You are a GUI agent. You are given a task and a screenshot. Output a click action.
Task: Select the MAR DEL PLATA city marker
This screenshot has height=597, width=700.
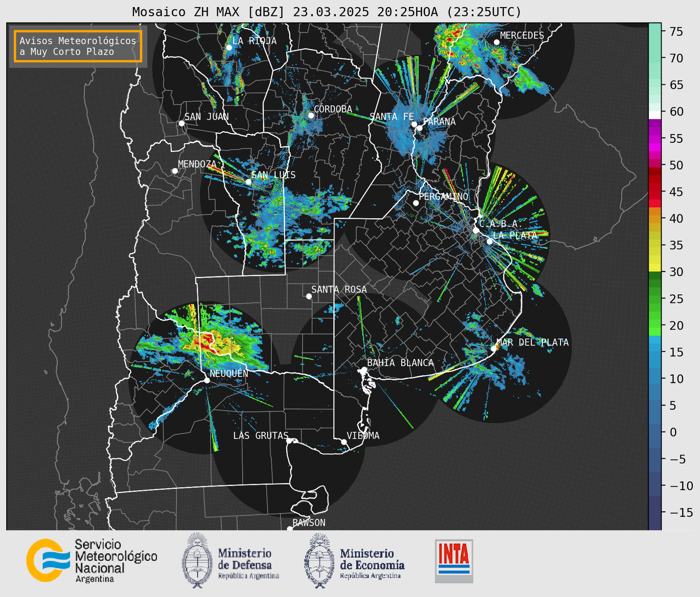(x=493, y=349)
